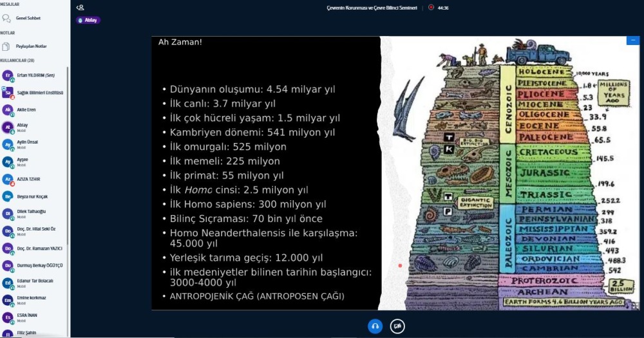The height and width of the screenshot is (338, 644).
Task: Click the red recording indicator
Action: tap(431, 7)
